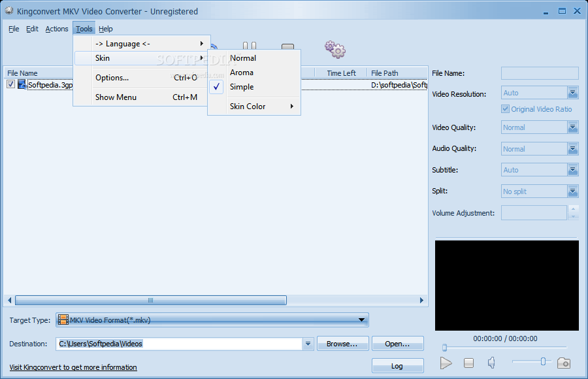Maximize the Kingconvert window

(562, 11)
